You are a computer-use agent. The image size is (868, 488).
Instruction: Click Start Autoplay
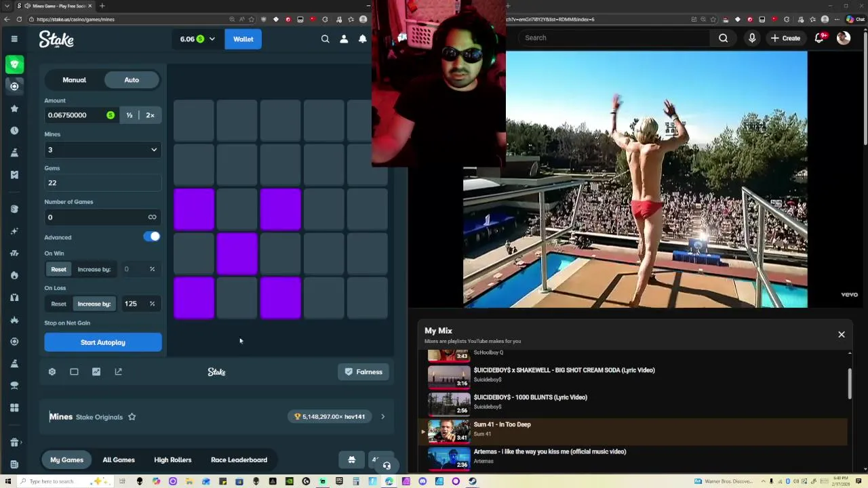point(103,342)
